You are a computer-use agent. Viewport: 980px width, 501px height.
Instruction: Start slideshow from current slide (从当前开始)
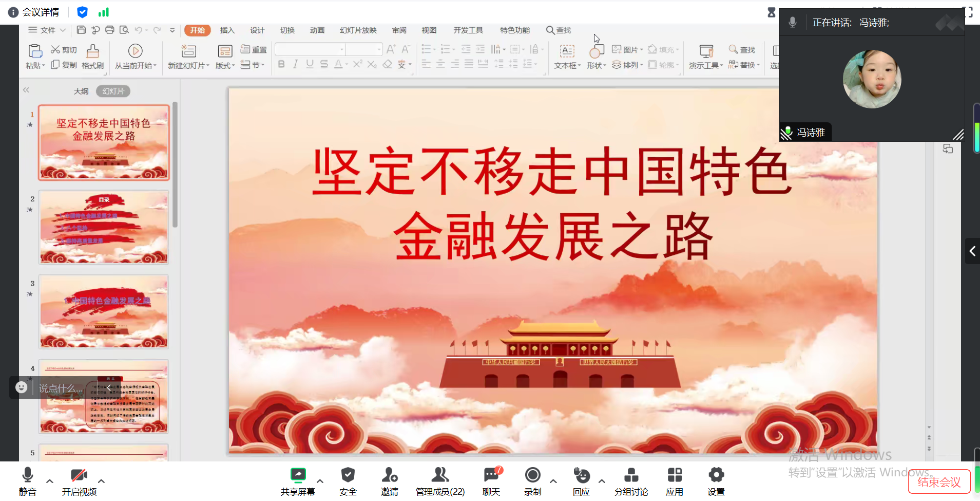click(134, 57)
